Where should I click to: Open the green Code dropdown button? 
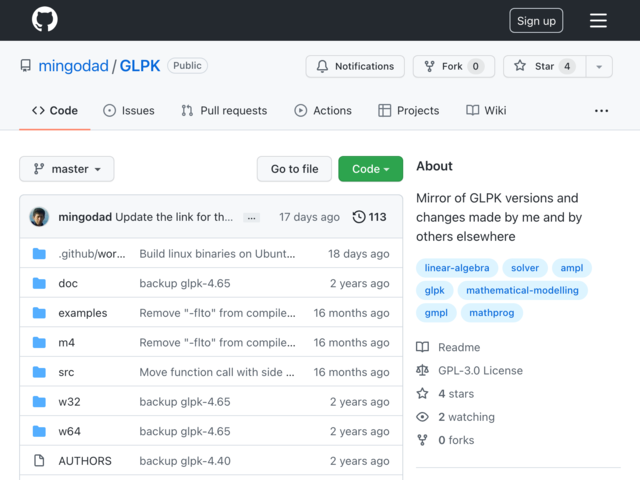pyautogui.click(x=371, y=169)
